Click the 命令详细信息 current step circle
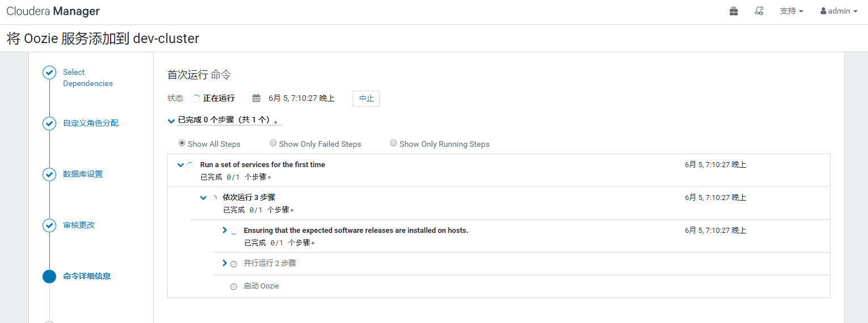This screenshot has height=323, width=868. [x=49, y=277]
